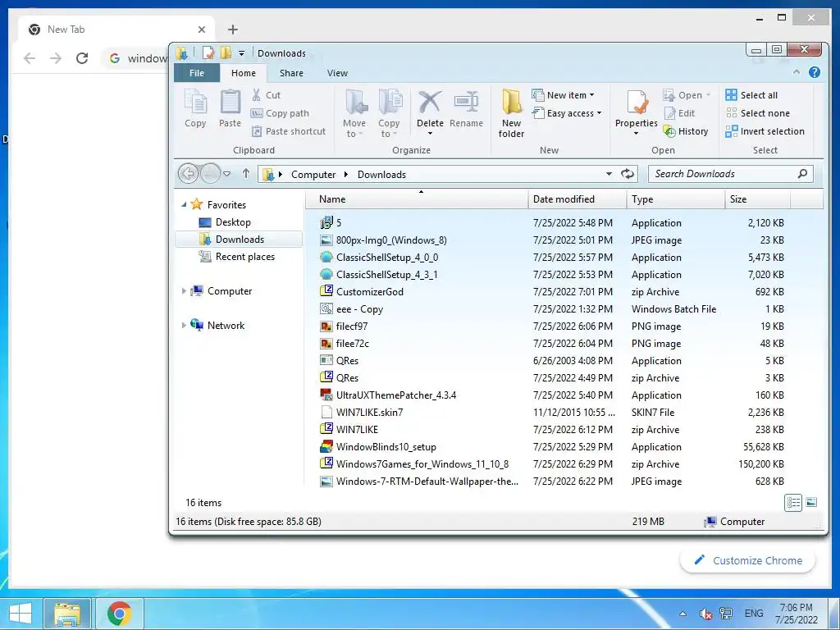Open a new Chrome tab with plus

pos(232,30)
